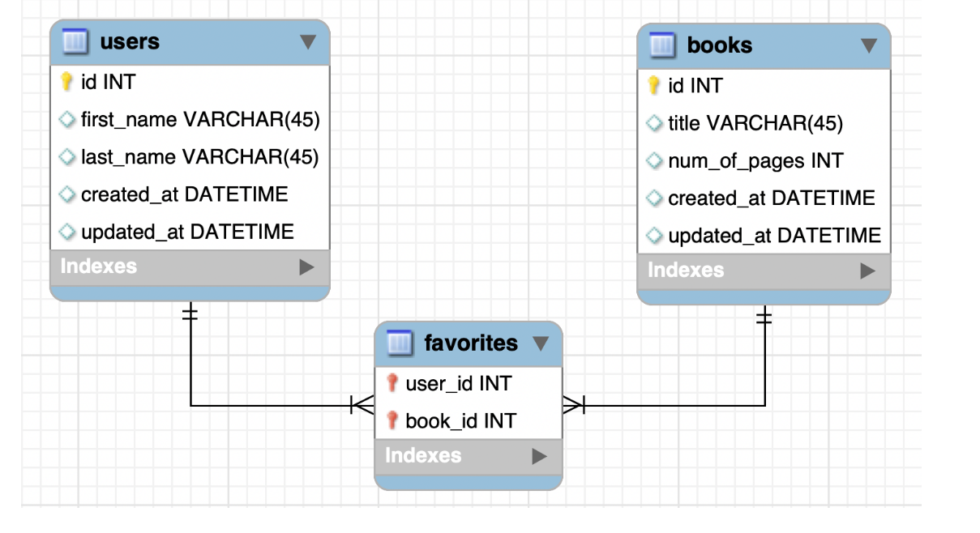Collapse the favorites table header triangle
Image resolution: width=980 pixels, height=533 pixels.
(x=540, y=343)
